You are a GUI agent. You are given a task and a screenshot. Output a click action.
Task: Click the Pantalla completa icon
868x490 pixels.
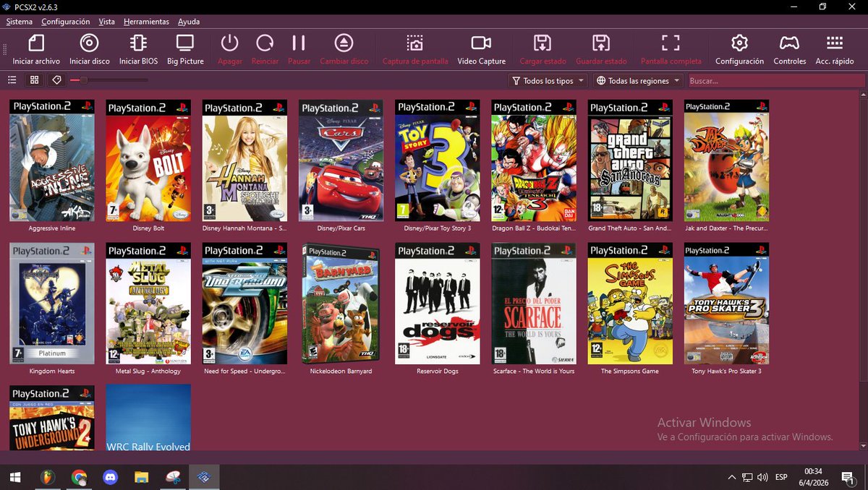tap(671, 43)
